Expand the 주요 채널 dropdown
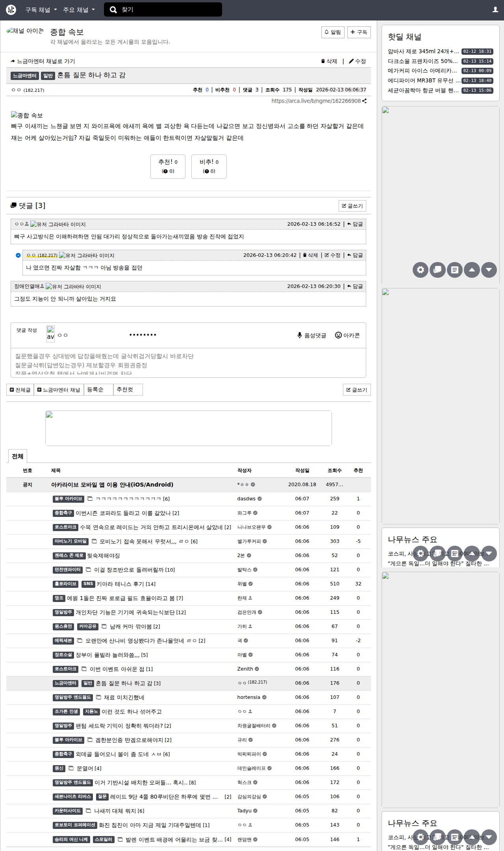Viewport: 504px width, 851px height. pos(79,10)
